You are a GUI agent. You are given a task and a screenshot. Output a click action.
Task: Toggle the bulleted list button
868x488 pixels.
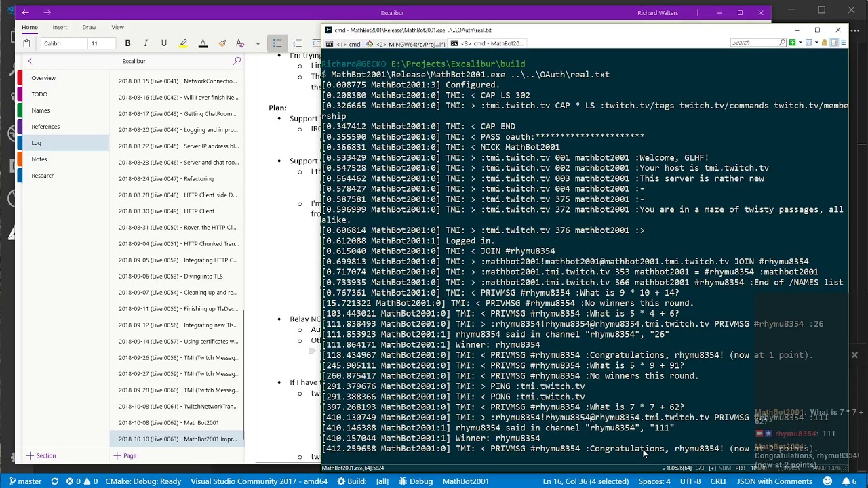pos(277,43)
